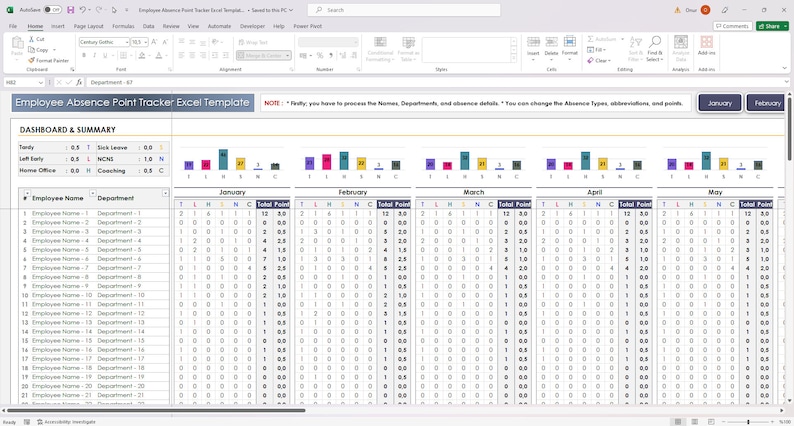Click Format as Table icon
This screenshot has width=794, height=426.
[x=408, y=42]
